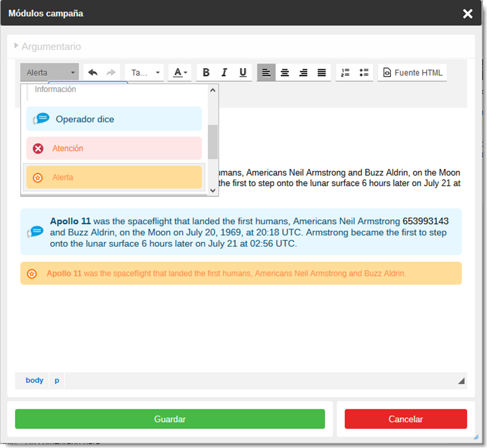Toggle bold formatting

pyautogui.click(x=206, y=73)
